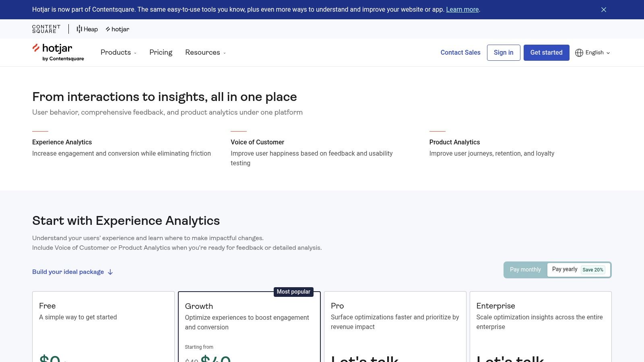Screen dimensions: 644x362
Task: Select the Heap logo in the top bar
Action: pos(87,29)
